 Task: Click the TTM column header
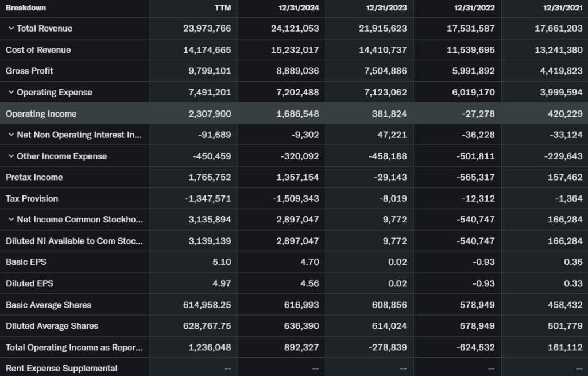click(223, 8)
